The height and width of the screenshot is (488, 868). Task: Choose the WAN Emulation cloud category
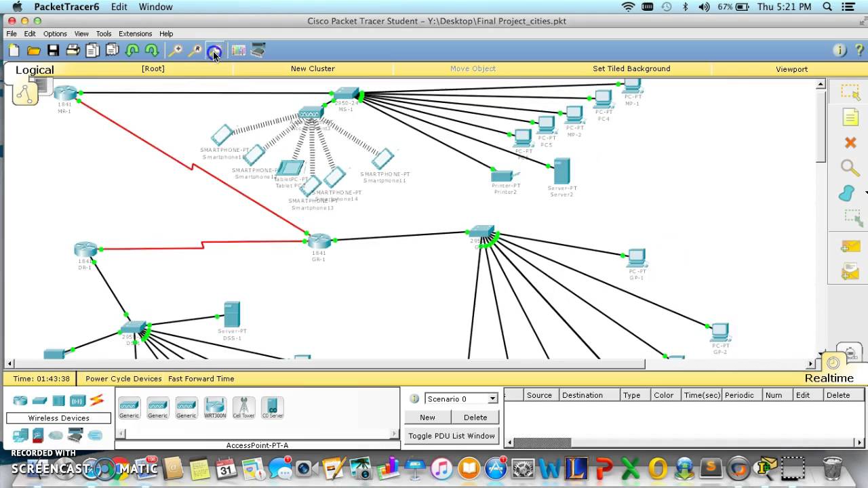(x=56, y=435)
